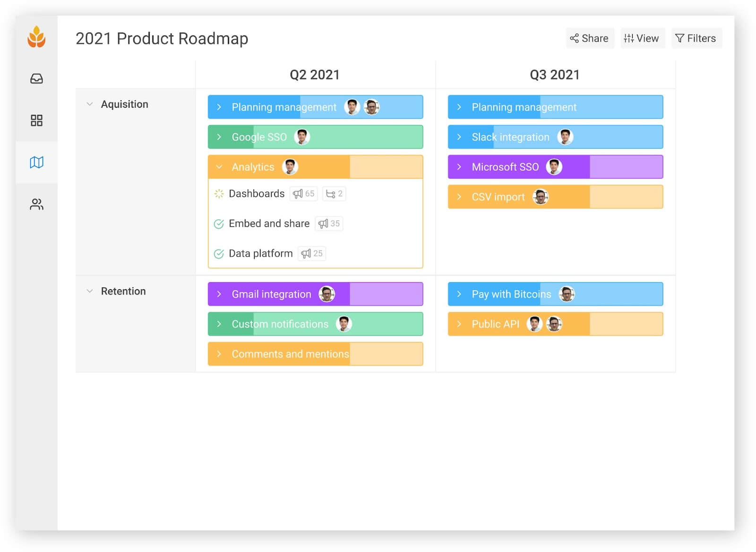The image size is (756, 552).
Task: Click the Filters funnel icon
Action: pyautogui.click(x=680, y=38)
